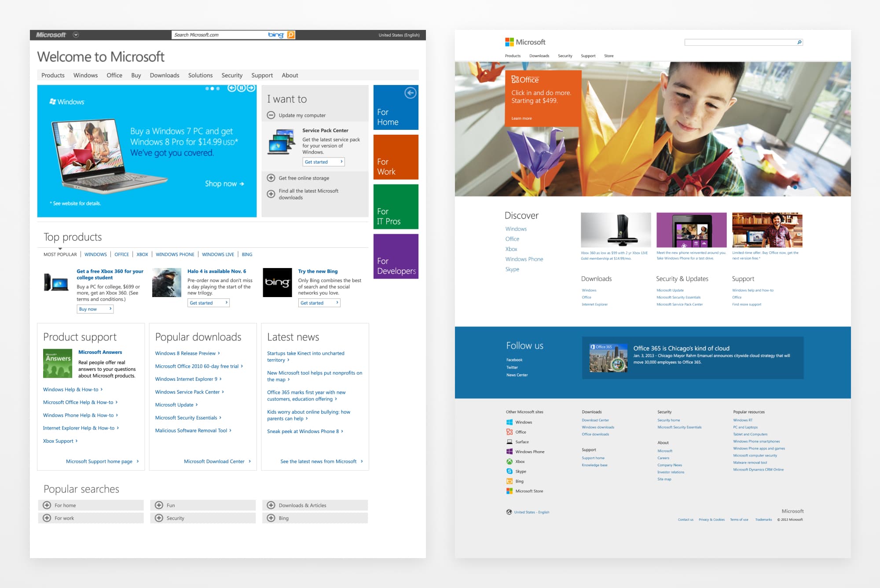Click the Bing logo thumbnail
This screenshot has width=880, height=588.
coord(277,283)
